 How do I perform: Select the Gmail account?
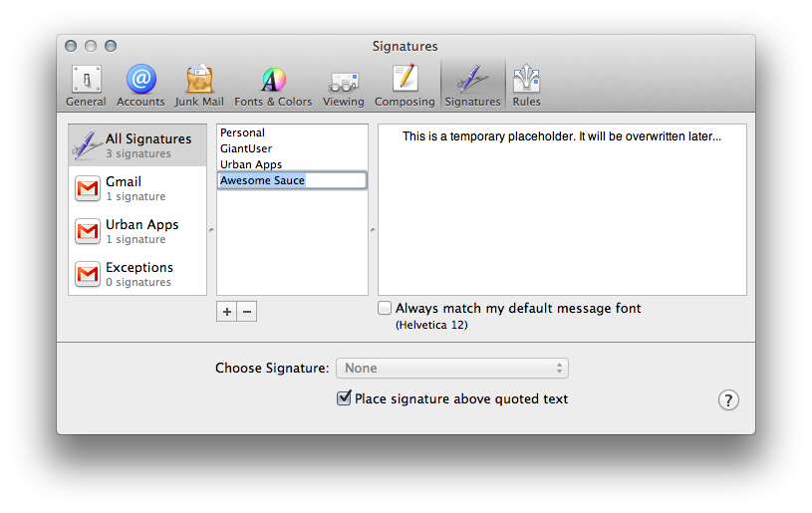(x=137, y=188)
